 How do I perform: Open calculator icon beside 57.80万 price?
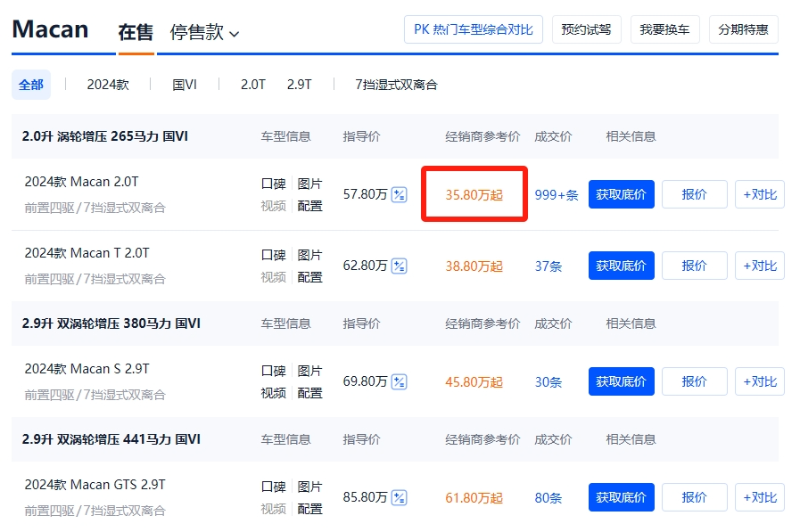point(399,194)
